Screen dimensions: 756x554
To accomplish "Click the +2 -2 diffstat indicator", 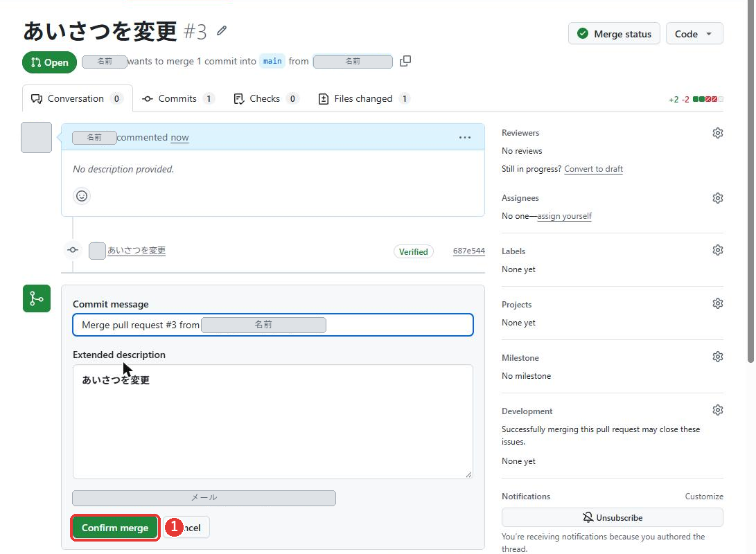I will (x=696, y=99).
